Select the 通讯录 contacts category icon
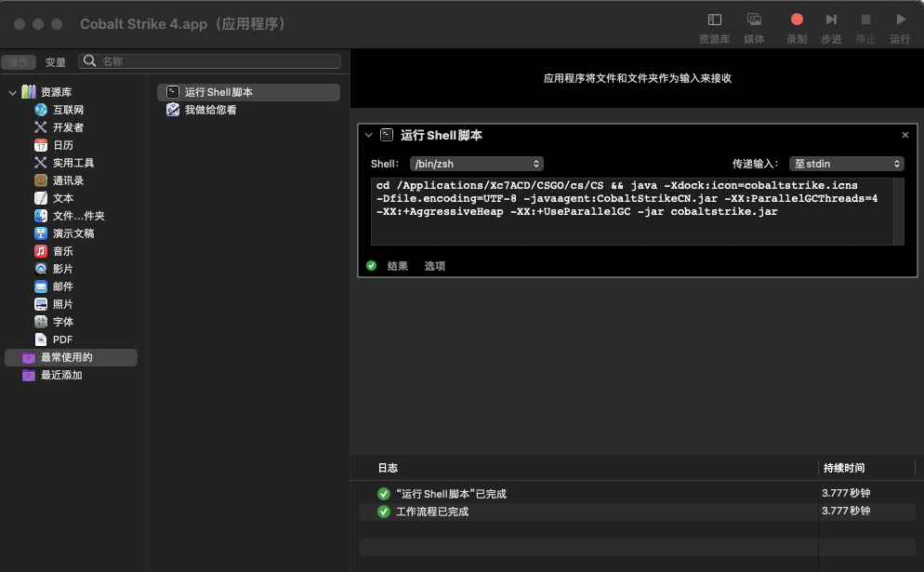This screenshot has height=572, width=924. pos(41,180)
